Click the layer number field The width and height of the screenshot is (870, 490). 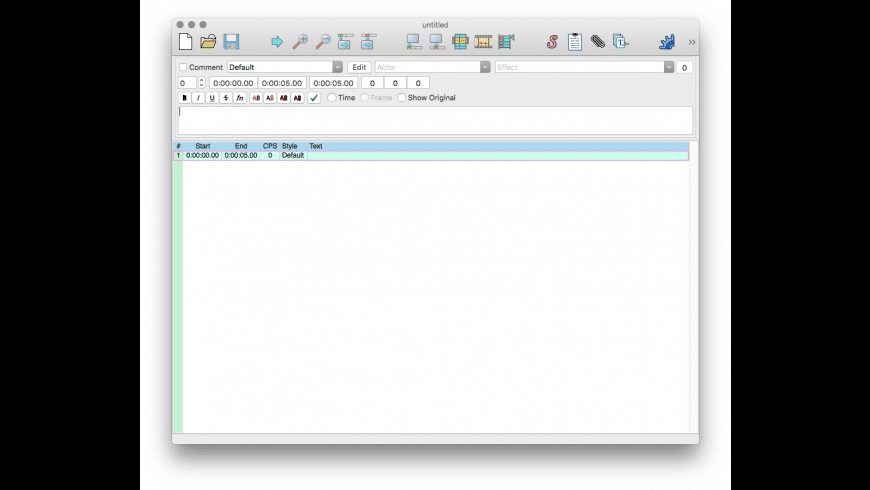188,83
